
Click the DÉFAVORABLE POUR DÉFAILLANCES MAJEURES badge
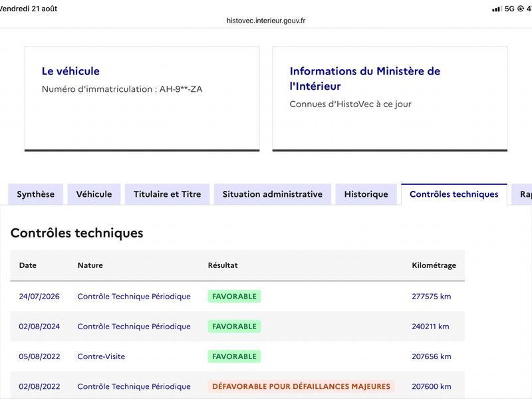point(301,386)
